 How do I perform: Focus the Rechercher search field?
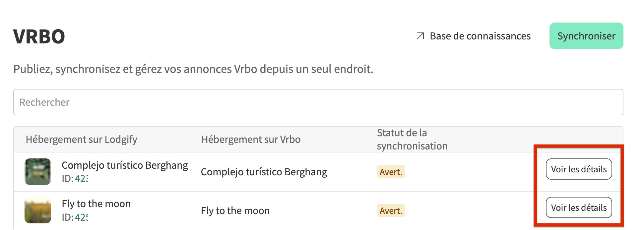(x=318, y=102)
